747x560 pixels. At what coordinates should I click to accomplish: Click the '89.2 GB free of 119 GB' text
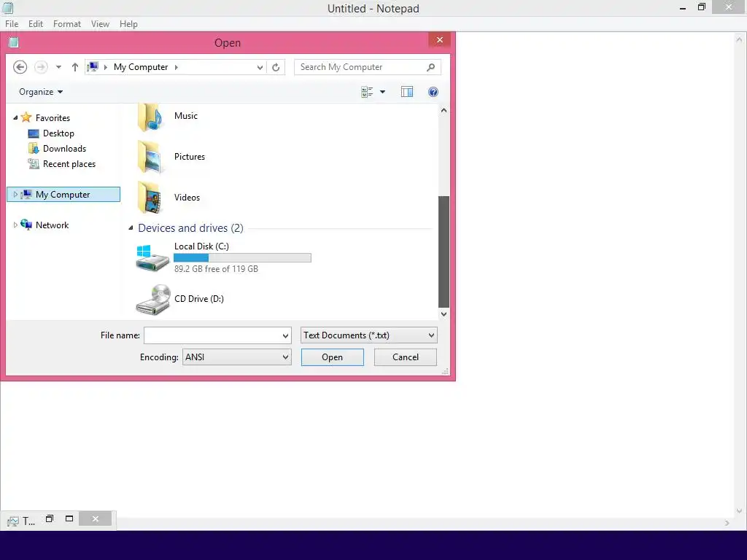(x=216, y=269)
